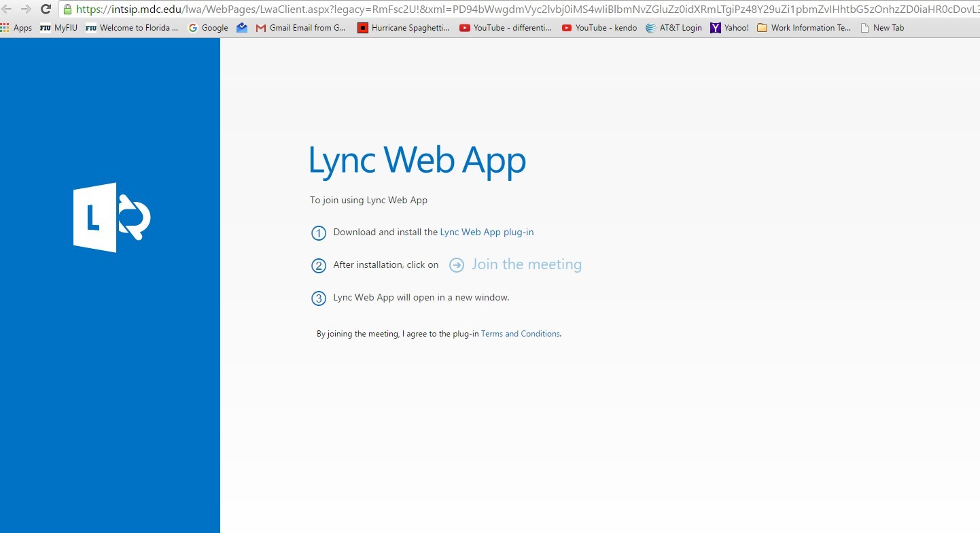
Task: Open the Apps bookmarks shortcut
Action: (16, 28)
